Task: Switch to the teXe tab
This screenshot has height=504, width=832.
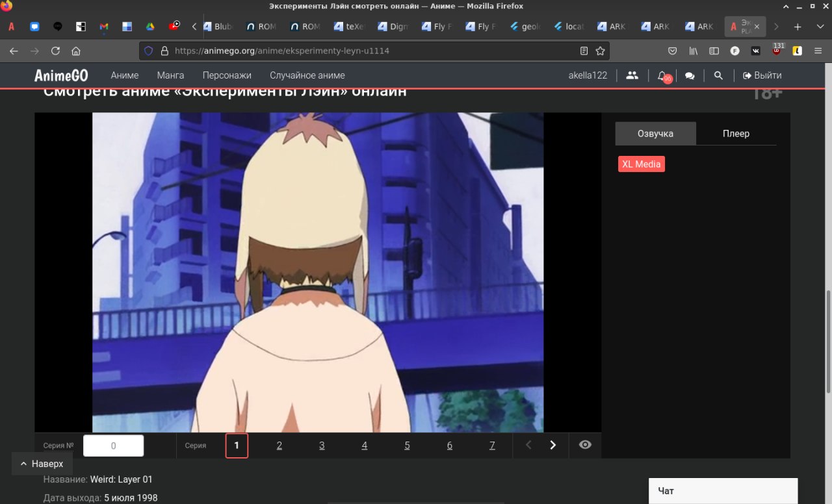Action: (351, 27)
